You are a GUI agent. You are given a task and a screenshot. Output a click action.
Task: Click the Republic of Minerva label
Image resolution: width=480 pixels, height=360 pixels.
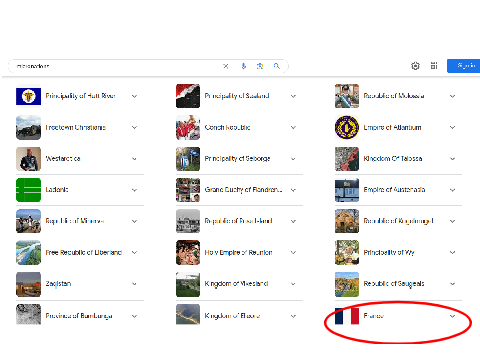[x=75, y=221]
